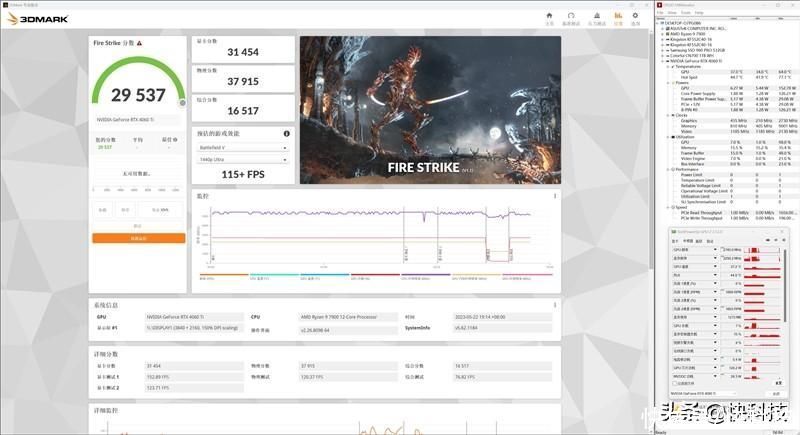Open the monitoring chart's three-dot menu
This screenshot has height=435, width=800.
click(x=555, y=196)
